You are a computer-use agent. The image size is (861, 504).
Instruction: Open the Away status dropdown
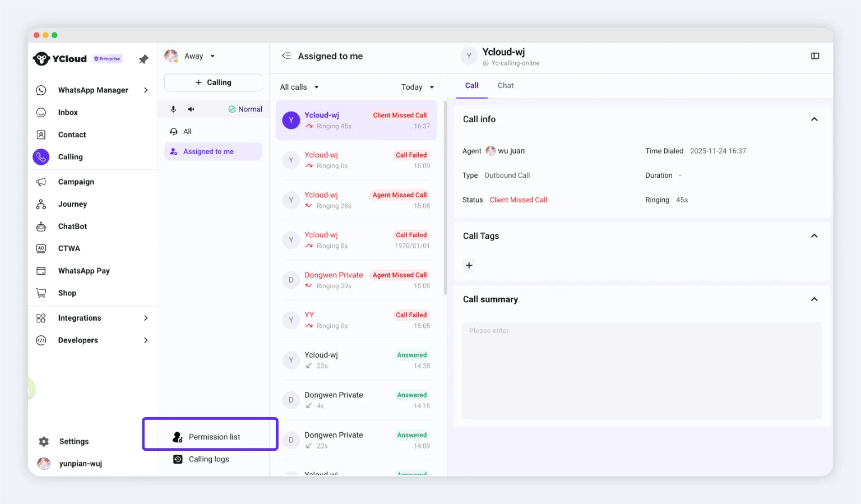[199, 56]
